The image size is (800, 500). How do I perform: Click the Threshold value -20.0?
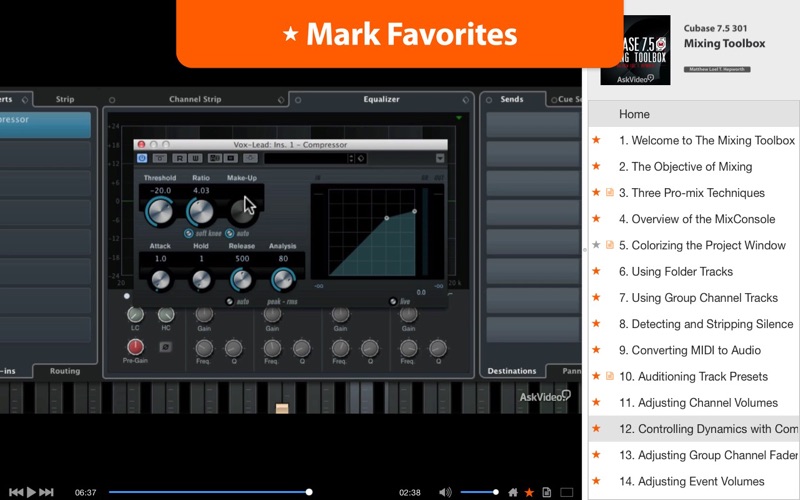click(x=160, y=190)
